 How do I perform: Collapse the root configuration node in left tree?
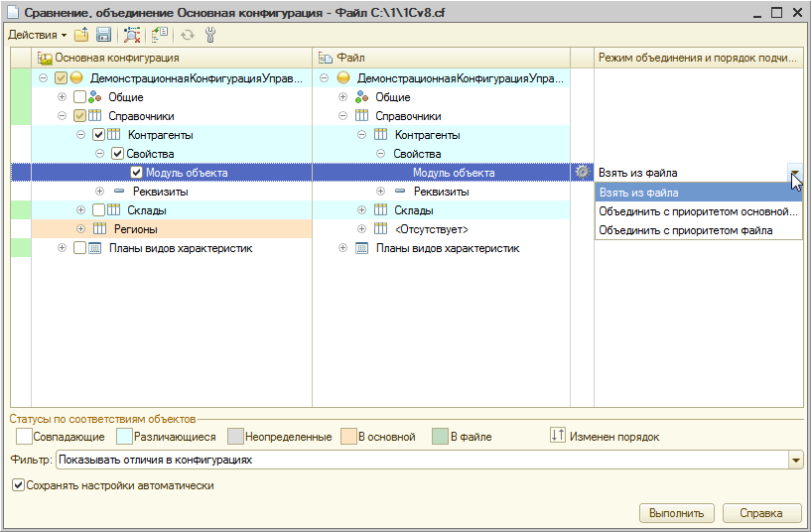(x=44, y=78)
